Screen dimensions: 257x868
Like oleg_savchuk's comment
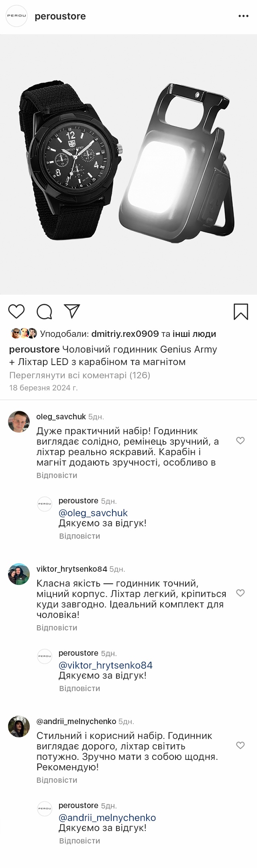point(240,441)
